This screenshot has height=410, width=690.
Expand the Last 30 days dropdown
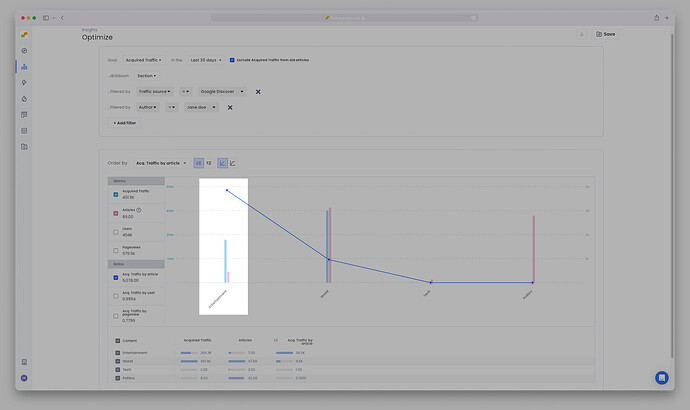point(206,60)
